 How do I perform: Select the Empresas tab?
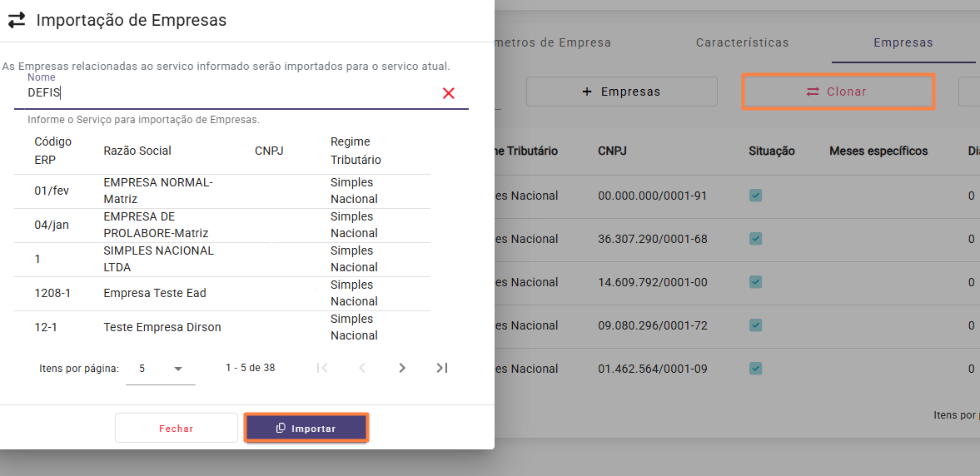click(903, 42)
